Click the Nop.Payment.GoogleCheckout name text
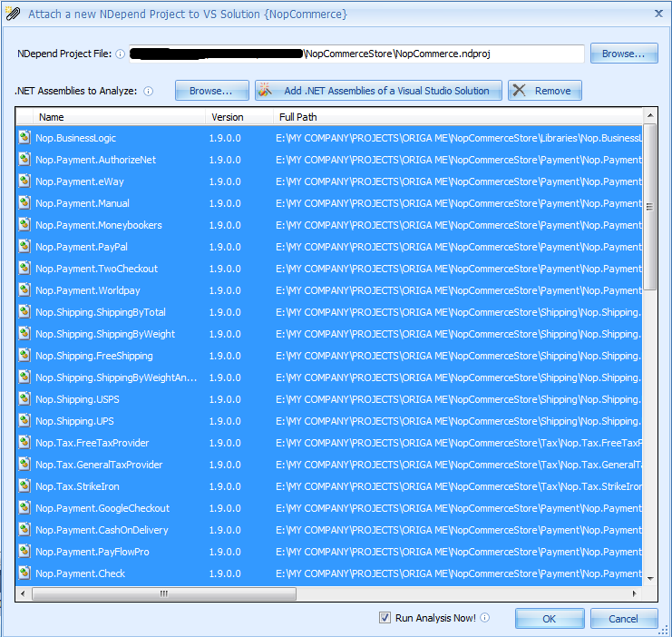The height and width of the screenshot is (637, 672). [102, 508]
